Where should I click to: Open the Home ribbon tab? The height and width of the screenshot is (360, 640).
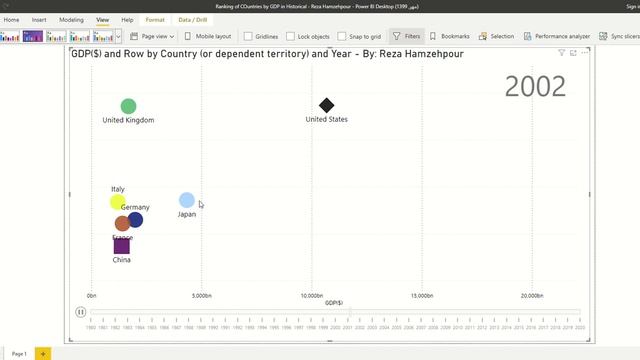[x=11, y=20]
